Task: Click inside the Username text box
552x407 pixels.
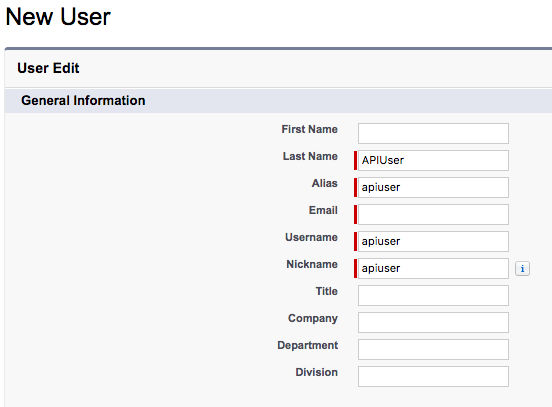Action: click(433, 242)
